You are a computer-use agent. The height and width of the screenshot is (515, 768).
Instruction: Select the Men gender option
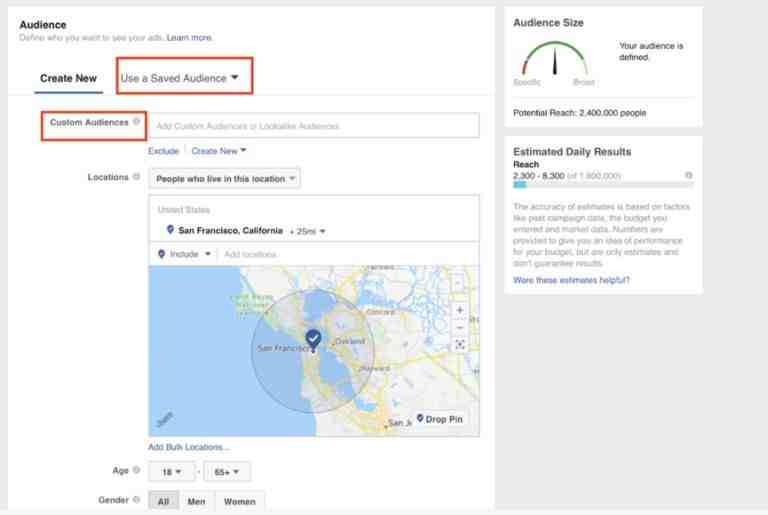point(196,501)
